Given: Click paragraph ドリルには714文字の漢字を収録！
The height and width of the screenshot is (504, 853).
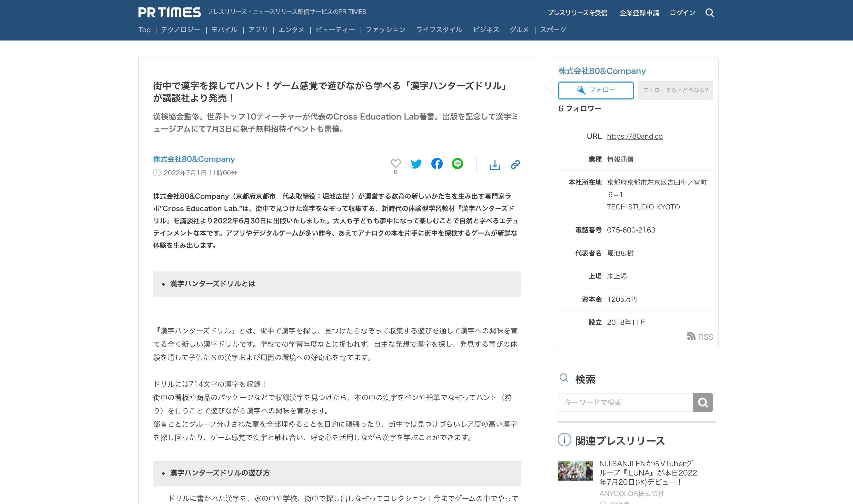Looking at the screenshot, I should coord(210,384).
